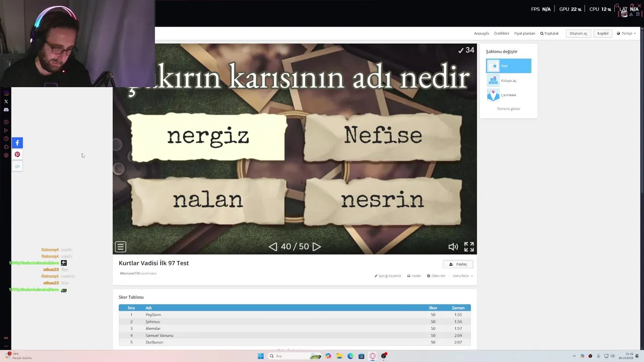644x362 pixels.
Task: Open the quiz hamburger menu icon
Action: tap(120, 246)
